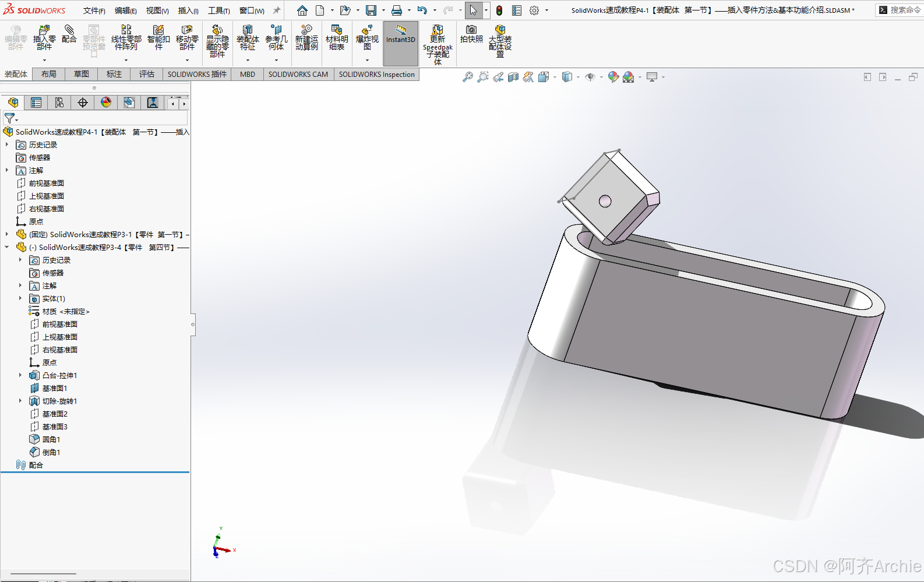
Task: Start 新建运动算例 (New Motion Study)
Action: 306,37
